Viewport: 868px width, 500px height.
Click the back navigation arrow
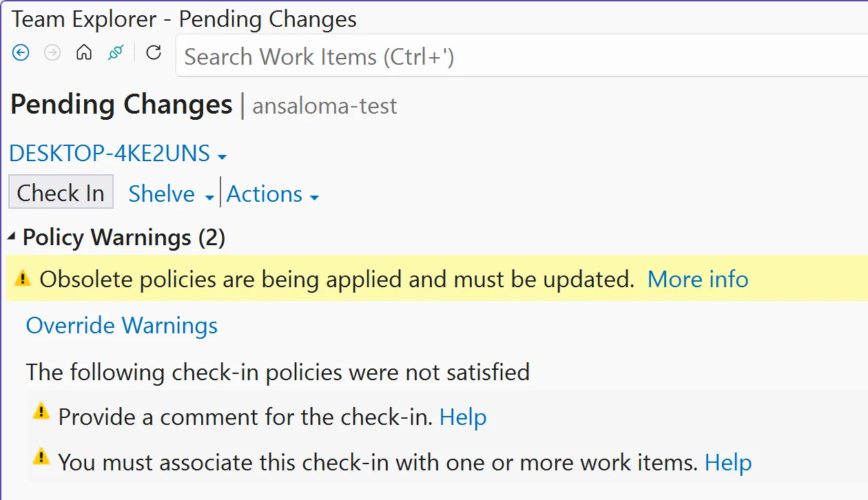coord(20,52)
